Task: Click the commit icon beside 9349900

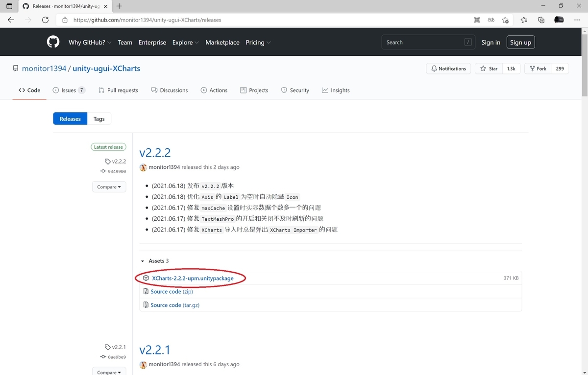Action: point(103,171)
